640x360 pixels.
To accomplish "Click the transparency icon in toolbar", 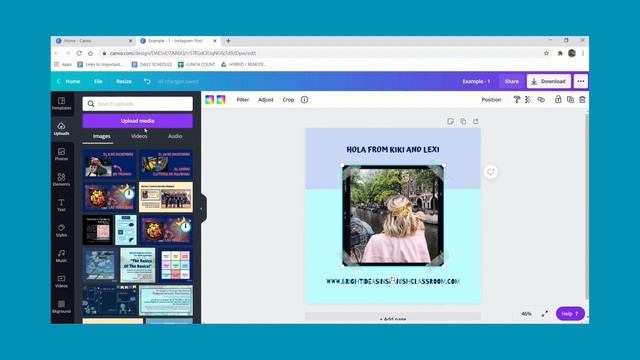I will coord(528,100).
